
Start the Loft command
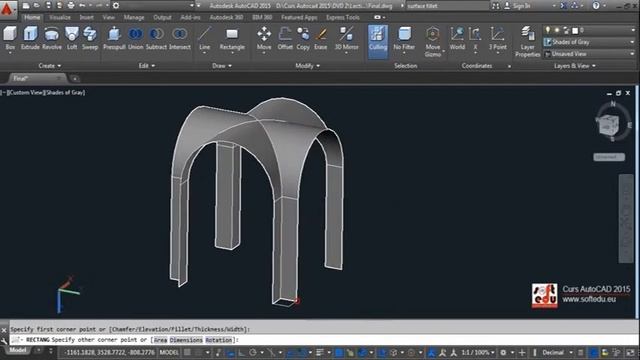[72, 38]
